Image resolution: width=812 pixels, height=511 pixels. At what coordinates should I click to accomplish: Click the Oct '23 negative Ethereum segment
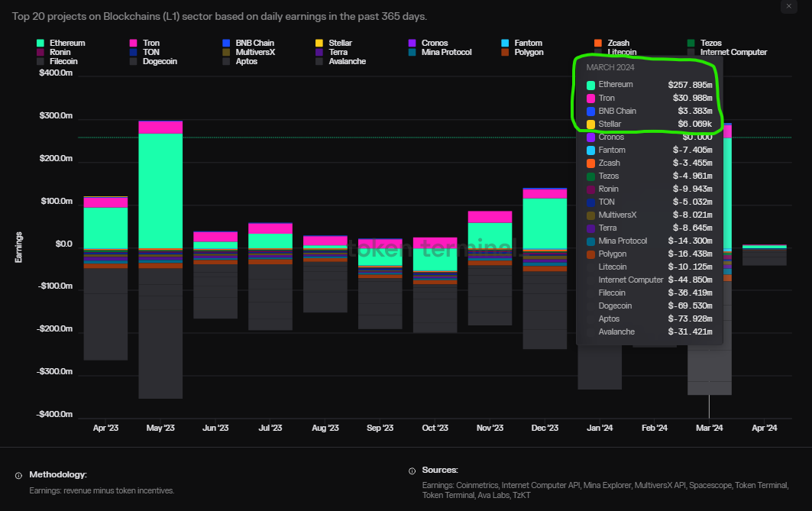click(435, 260)
